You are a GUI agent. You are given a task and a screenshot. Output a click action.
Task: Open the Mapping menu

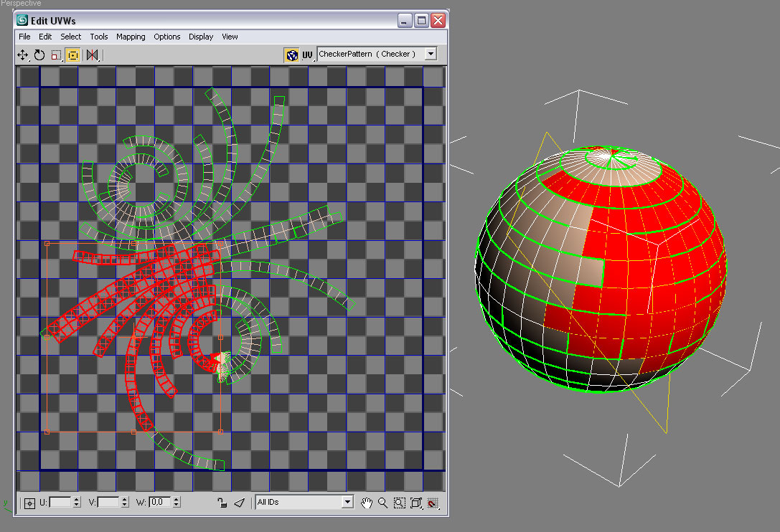[x=131, y=37]
